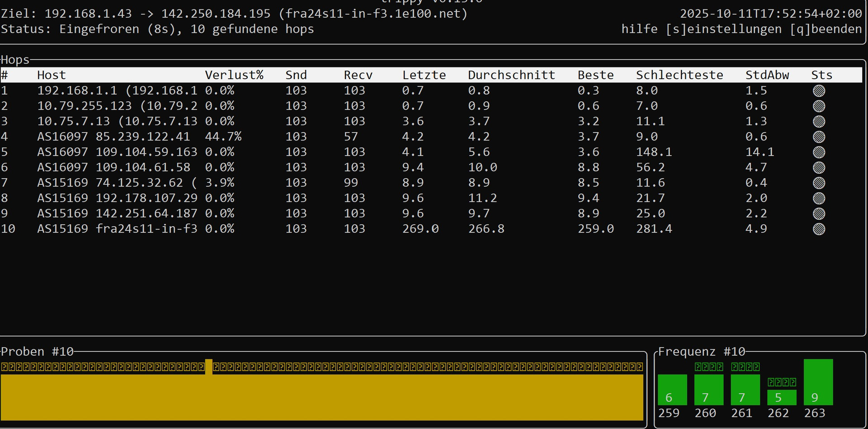Click the Frequenz #10 panel title
Viewport: 868px width, 429px height.
702,352
